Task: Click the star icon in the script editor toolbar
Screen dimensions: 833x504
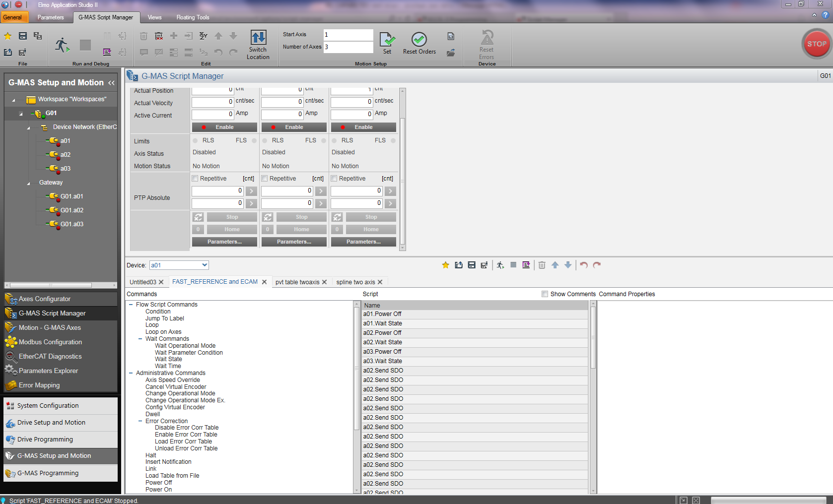Action: tap(446, 265)
